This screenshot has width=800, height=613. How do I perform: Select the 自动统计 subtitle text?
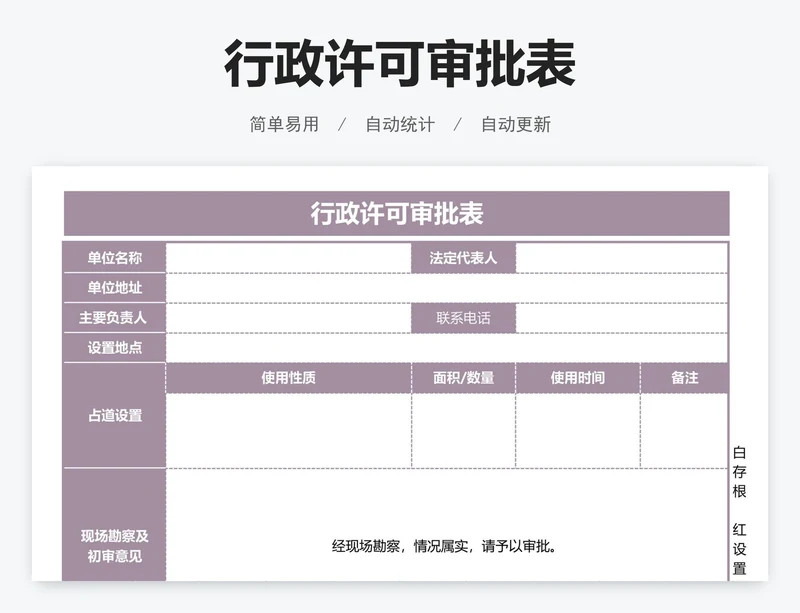[399, 125]
